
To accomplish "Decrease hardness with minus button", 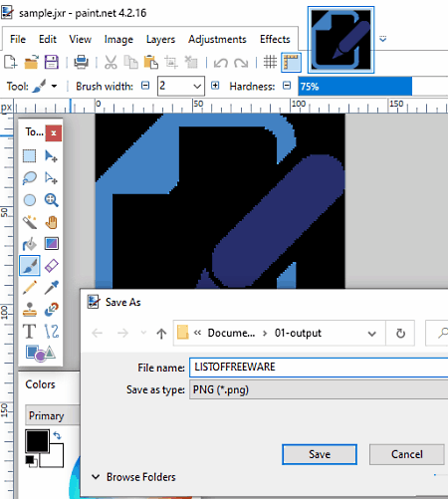I will tap(287, 86).
